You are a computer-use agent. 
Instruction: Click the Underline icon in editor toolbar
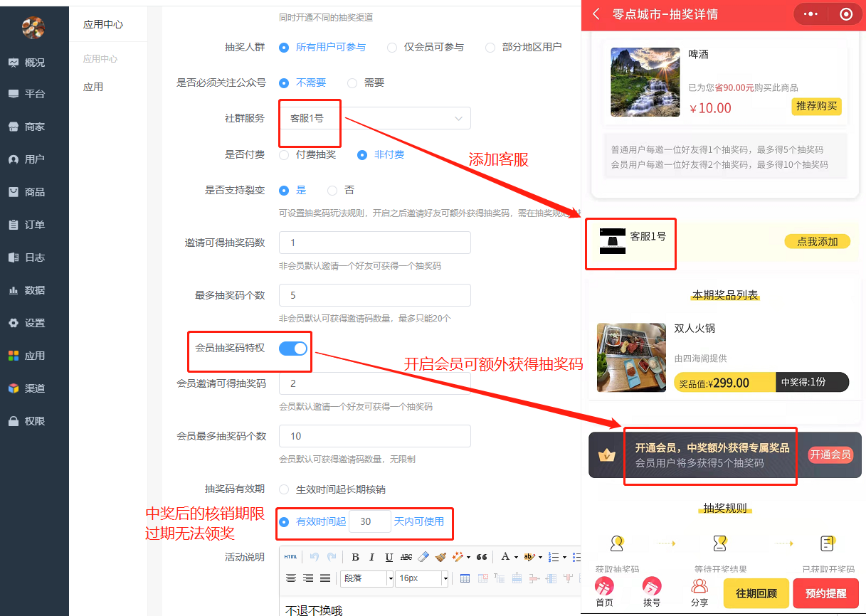pyautogui.click(x=389, y=557)
